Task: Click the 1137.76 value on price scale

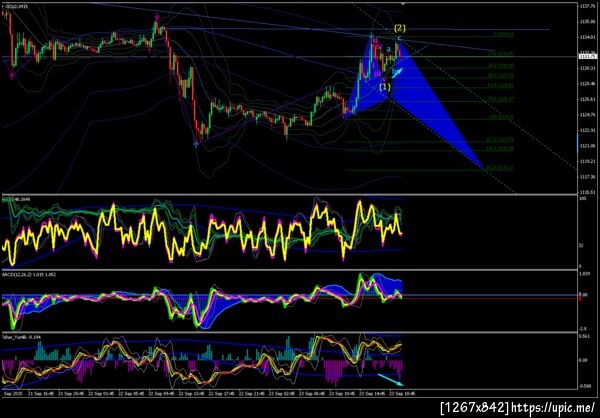Action: click(586, 7)
